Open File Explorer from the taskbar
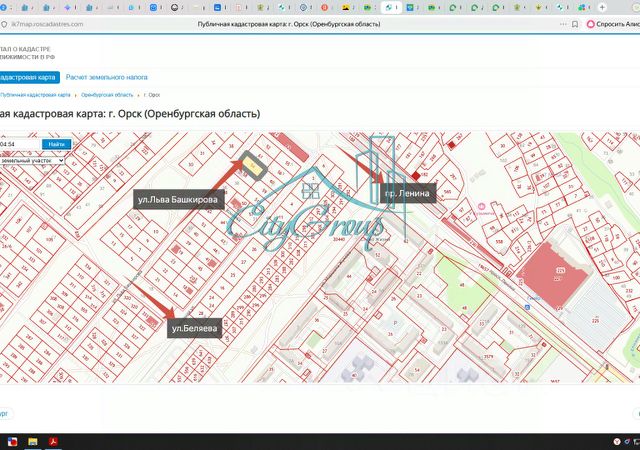This screenshot has width=640, height=450. point(33,442)
